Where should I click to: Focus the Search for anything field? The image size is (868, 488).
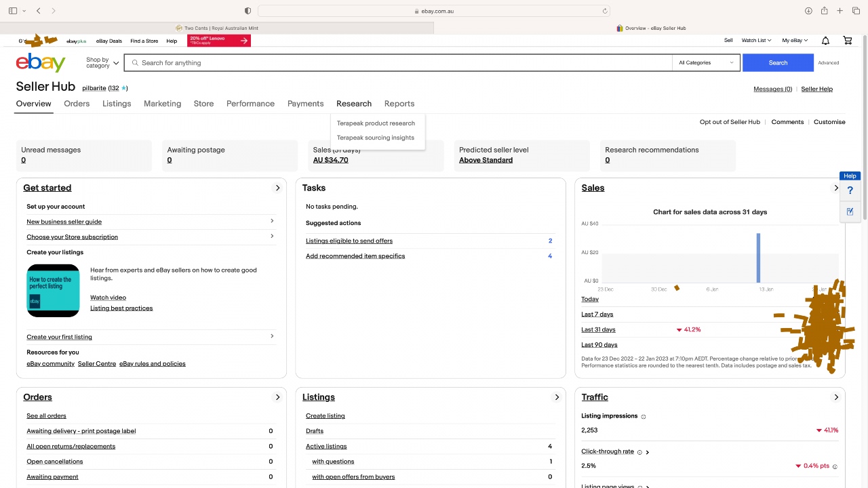tap(398, 62)
